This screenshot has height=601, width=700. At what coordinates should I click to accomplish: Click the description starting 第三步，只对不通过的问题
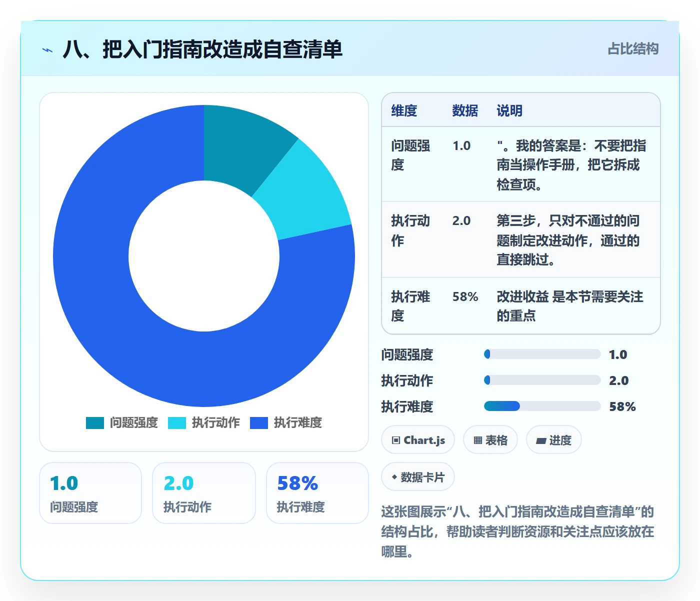568,240
